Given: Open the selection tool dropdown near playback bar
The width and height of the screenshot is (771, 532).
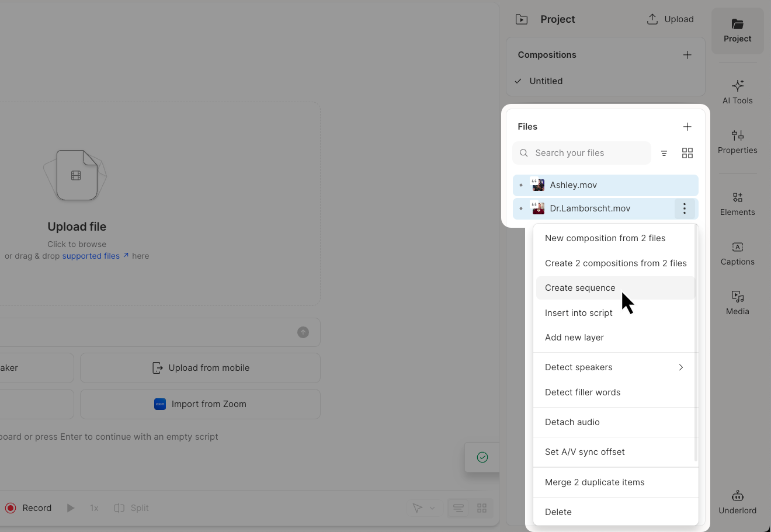Looking at the screenshot, I should [423, 507].
